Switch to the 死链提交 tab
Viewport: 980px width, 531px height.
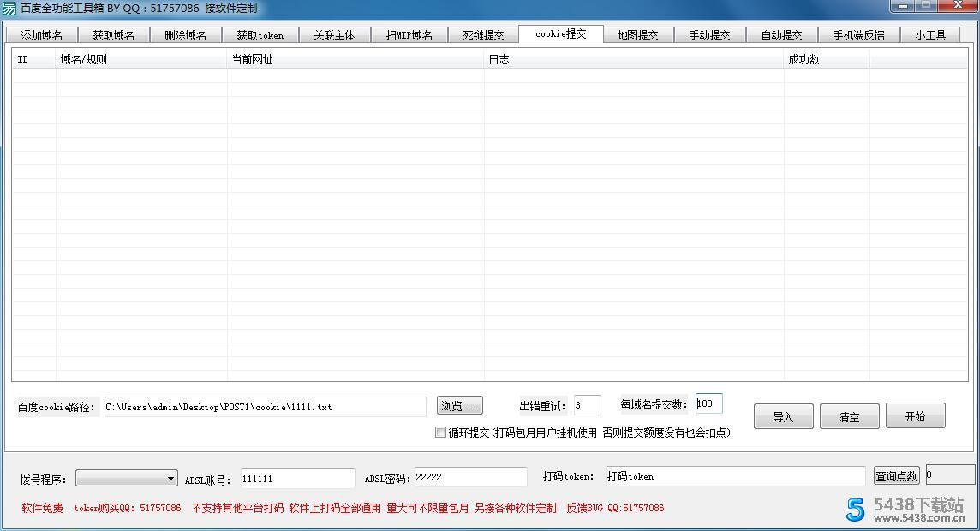484,35
